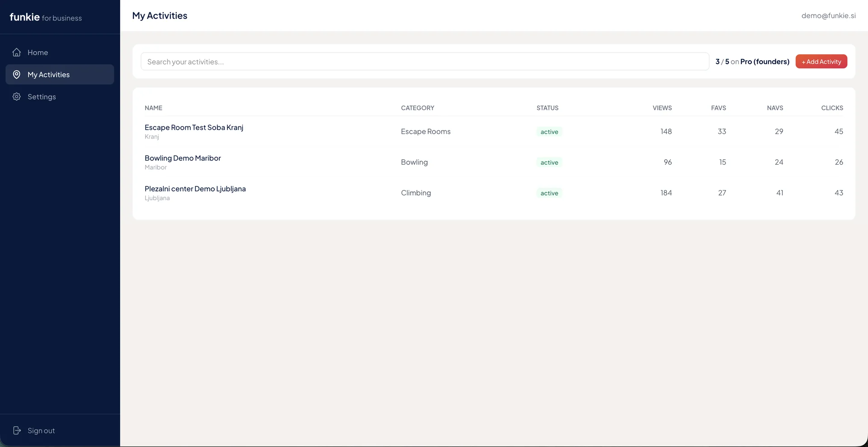The height and width of the screenshot is (447, 868).
Task: Click the Kranj location subtitle
Action: 152,137
